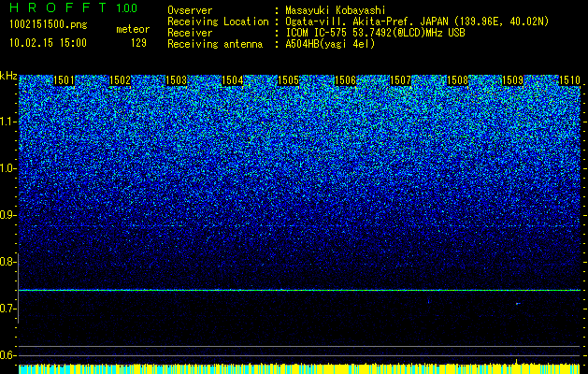Click the filename 1002151500.png
The width and height of the screenshot is (588, 374).
click(49, 25)
